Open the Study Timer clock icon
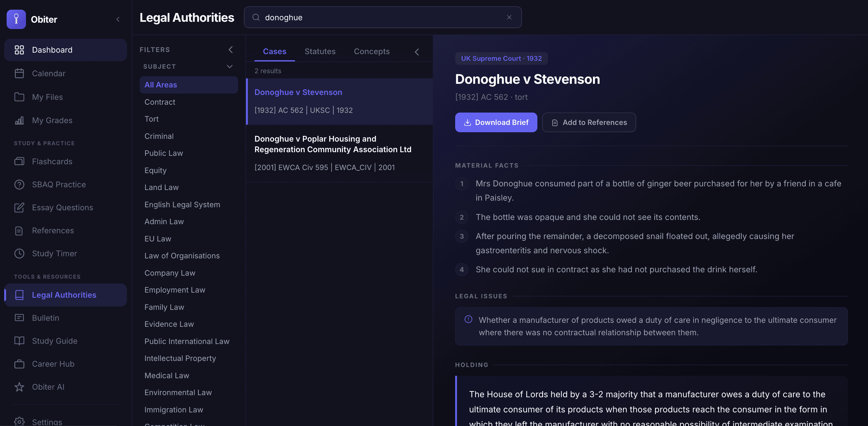 pos(19,254)
